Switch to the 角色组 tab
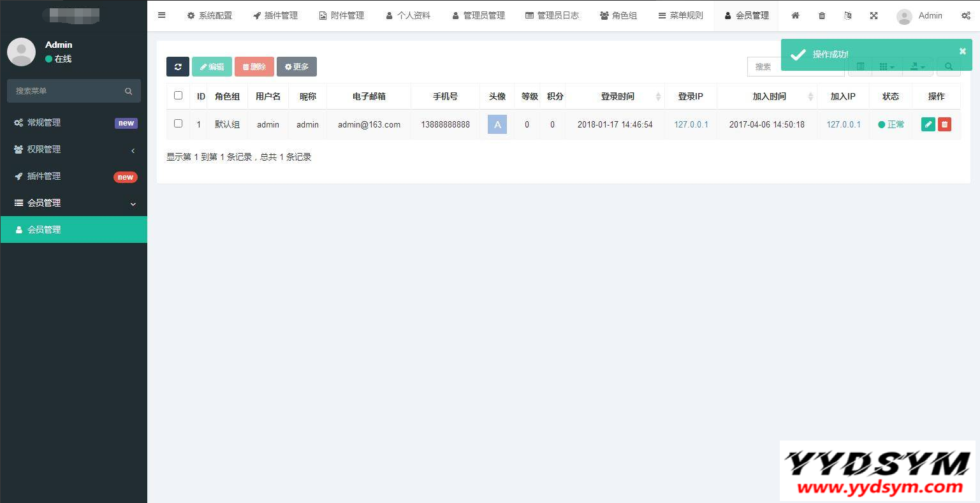 [x=618, y=16]
